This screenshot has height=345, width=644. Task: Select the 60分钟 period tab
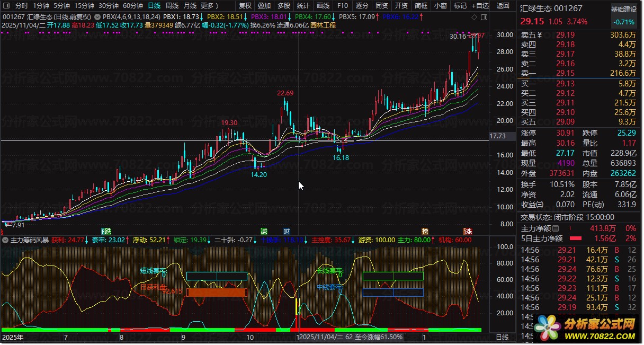(132, 6)
